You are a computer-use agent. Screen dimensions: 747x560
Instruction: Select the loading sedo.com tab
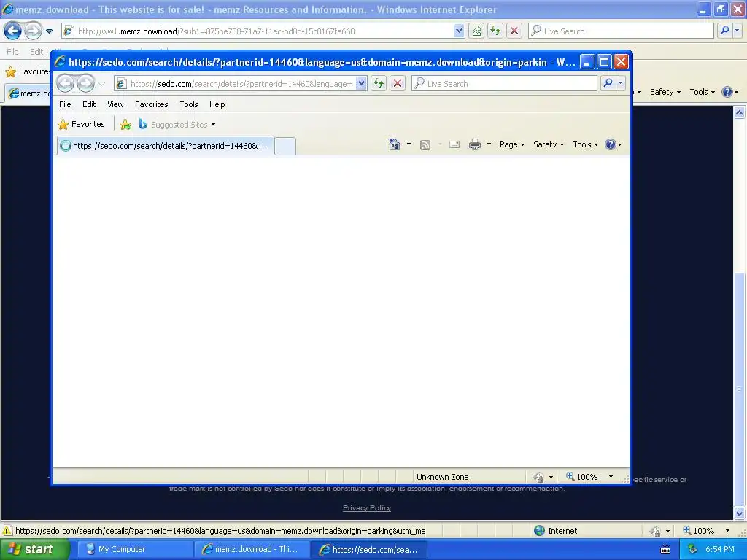coord(166,146)
